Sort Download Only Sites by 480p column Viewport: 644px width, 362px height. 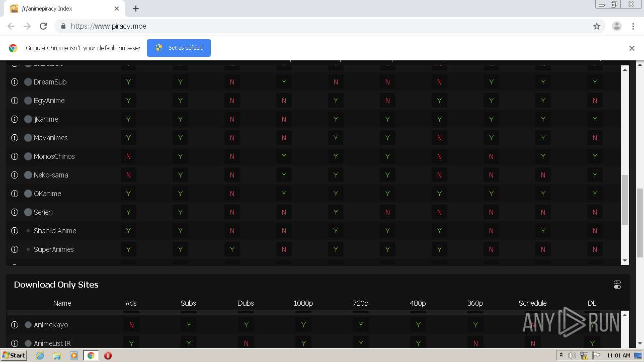pyautogui.click(x=418, y=303)
